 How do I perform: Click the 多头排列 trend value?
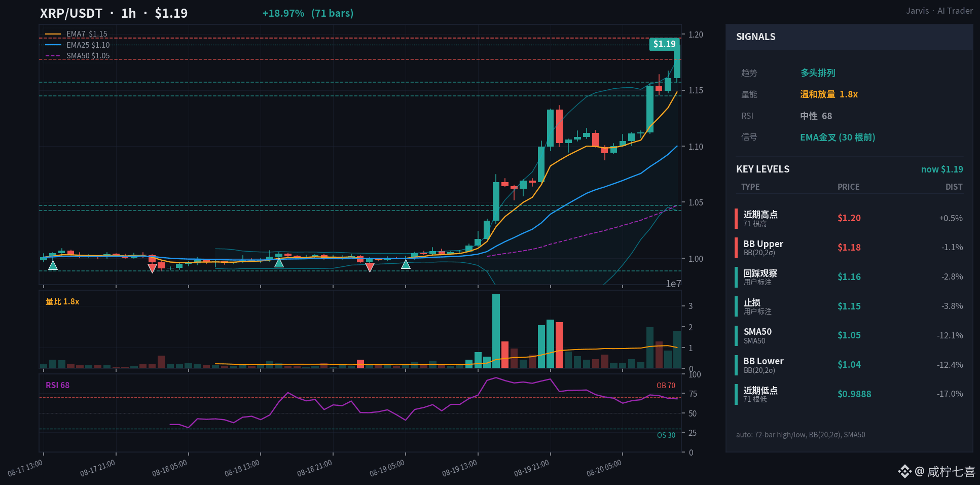[x=818, y=73]
